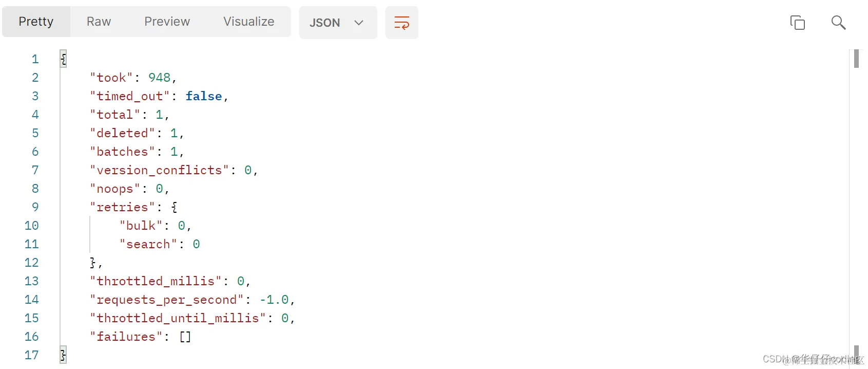This screenshot has height=369, width=868.
Task: Collapse the root object at line 1
Action: (x=64, y=59)
